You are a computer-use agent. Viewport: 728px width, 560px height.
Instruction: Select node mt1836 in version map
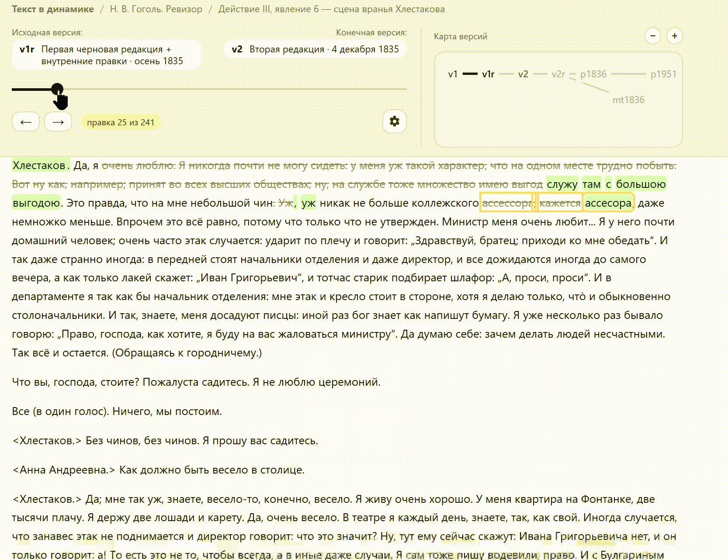tap(628, 100)
